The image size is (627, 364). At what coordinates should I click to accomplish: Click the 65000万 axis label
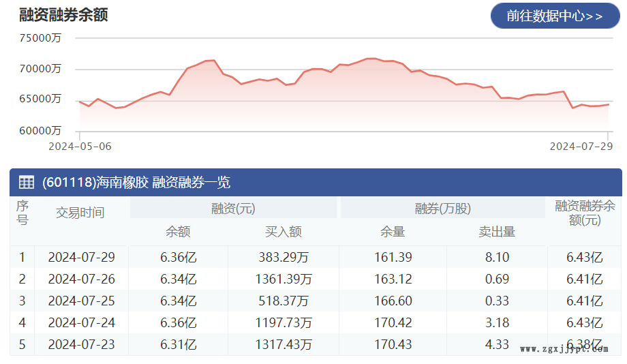click(x=40, y=99)
